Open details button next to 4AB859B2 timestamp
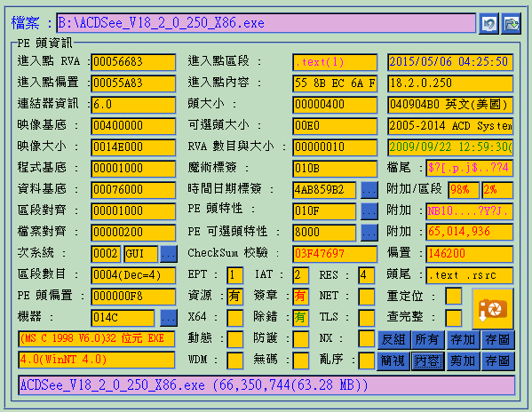This screenshot has height=412, width=532. [369, 190]
